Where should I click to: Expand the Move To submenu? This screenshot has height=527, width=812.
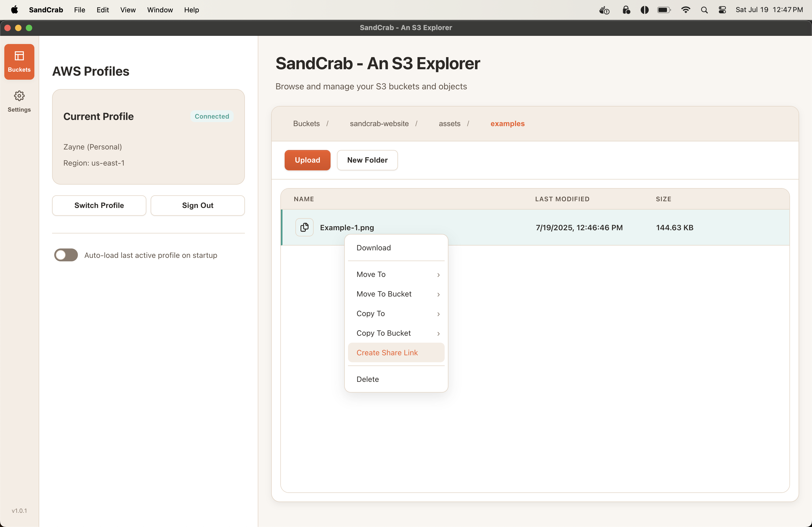point(396,275)
